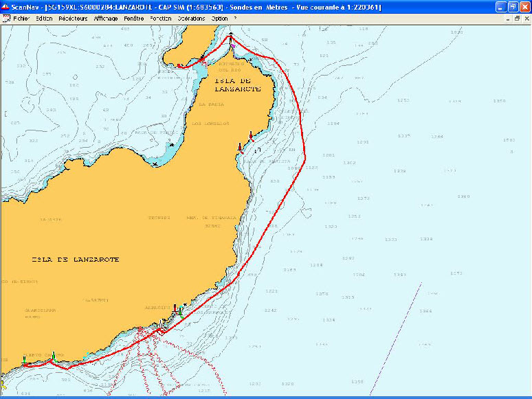
Task: Click the ScanNav sailboat icon in title bar
Action: (5, 6)
